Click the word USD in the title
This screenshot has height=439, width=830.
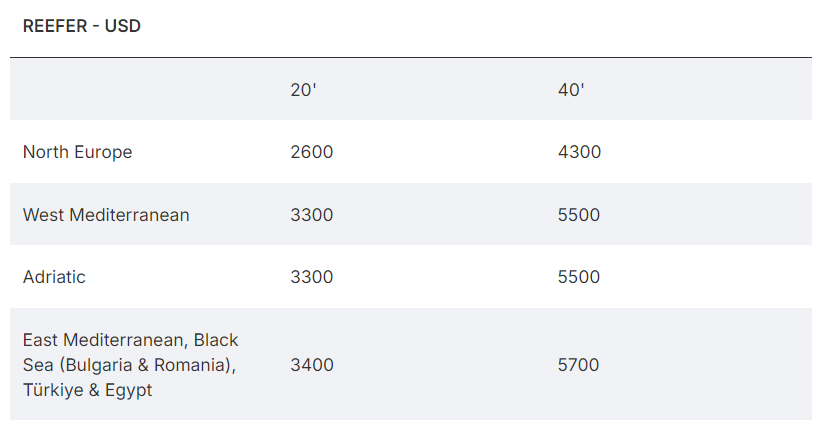click(122, 26)
